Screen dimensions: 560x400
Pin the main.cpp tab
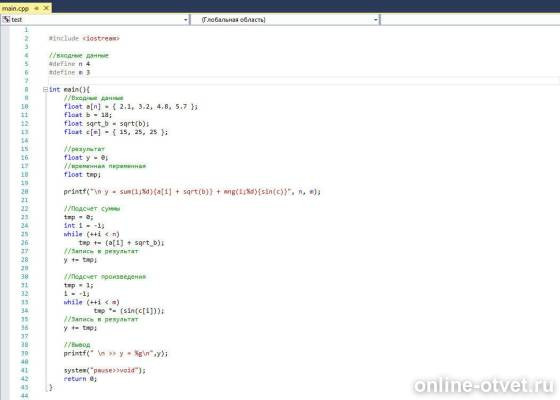pyautogui.click(x=37, y=8)
